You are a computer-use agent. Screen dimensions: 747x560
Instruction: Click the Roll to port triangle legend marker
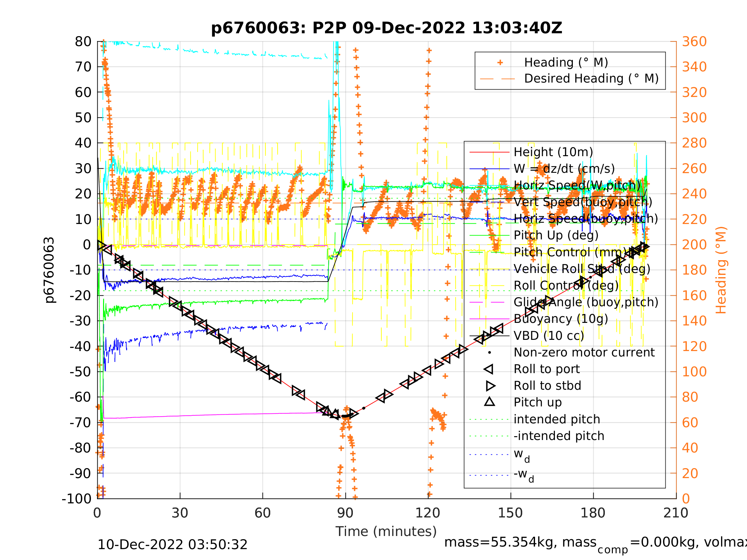(488, 369)
